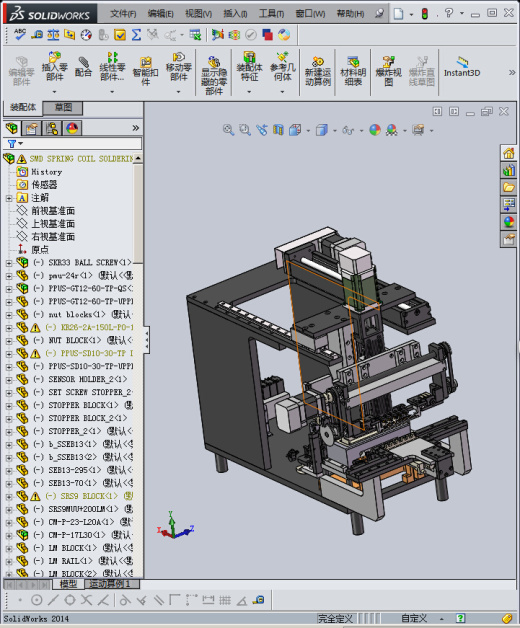
Task: Open the Mass Properties scale icon
Action: click(53, 35)
